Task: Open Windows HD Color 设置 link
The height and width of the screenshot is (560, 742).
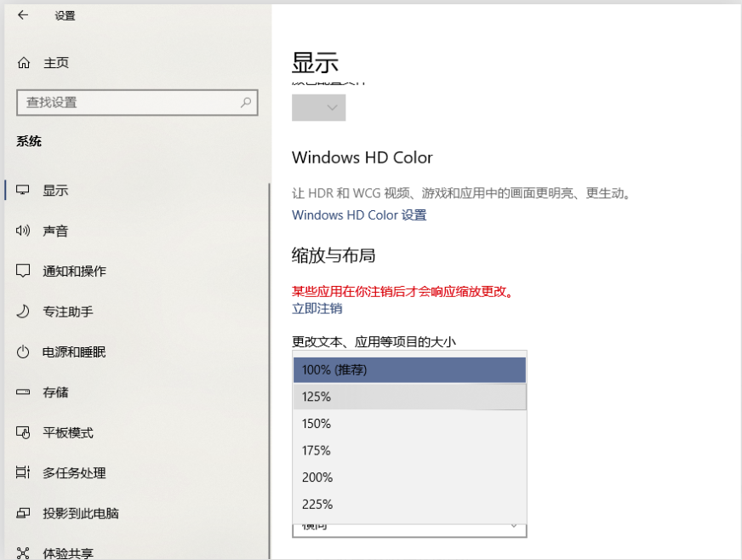Action: (x=359, y=215)
